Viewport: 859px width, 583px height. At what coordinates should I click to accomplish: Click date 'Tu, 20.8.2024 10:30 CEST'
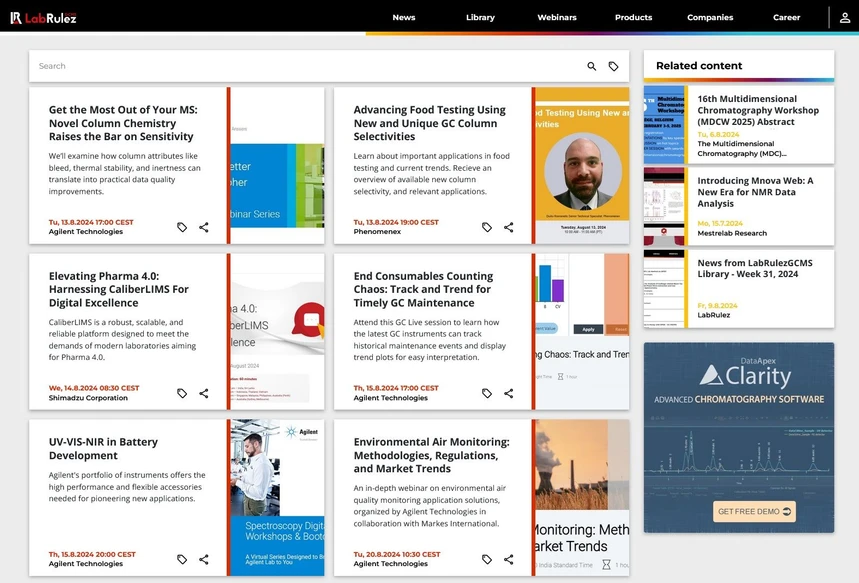pyautogui.click(x=397, y=554)
